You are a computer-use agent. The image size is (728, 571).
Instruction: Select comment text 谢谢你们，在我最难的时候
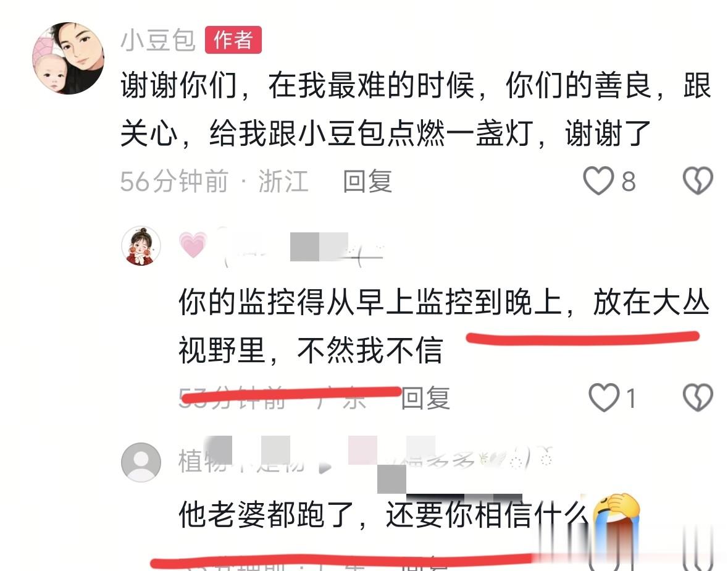298,85
